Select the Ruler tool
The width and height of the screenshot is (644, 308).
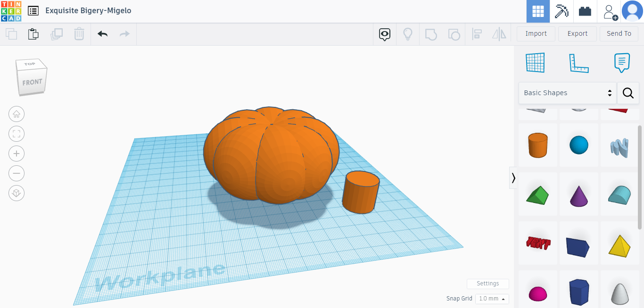point(578,63)
